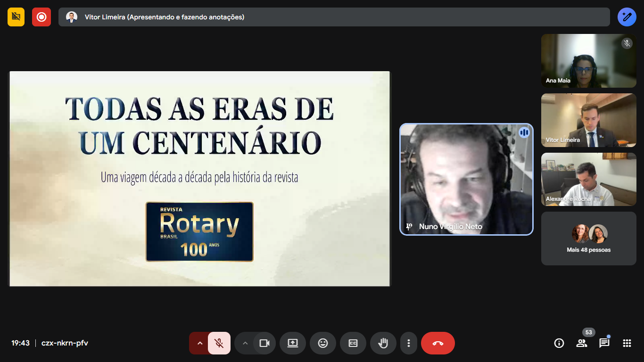Click the red recording indicator icon
Screen dimensions: 644x362
[x=41, y=17]
